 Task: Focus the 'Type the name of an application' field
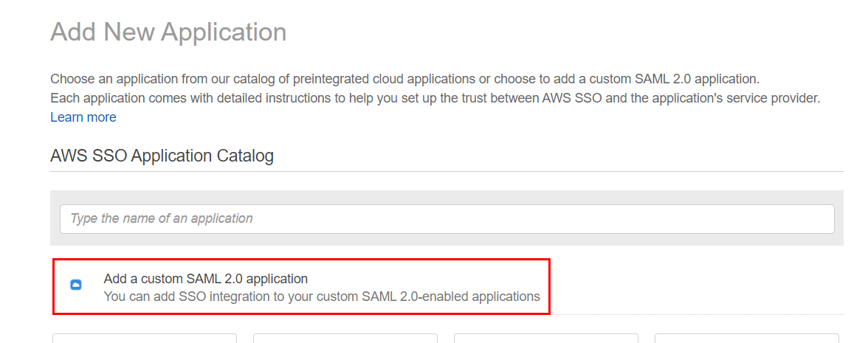click(447, 218)
